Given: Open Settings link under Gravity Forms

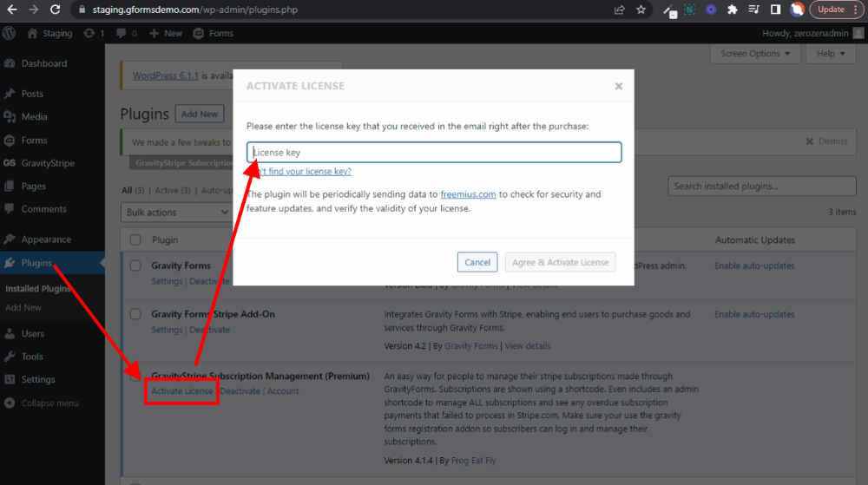Looking at the screenshot, I should click(167, 281).
